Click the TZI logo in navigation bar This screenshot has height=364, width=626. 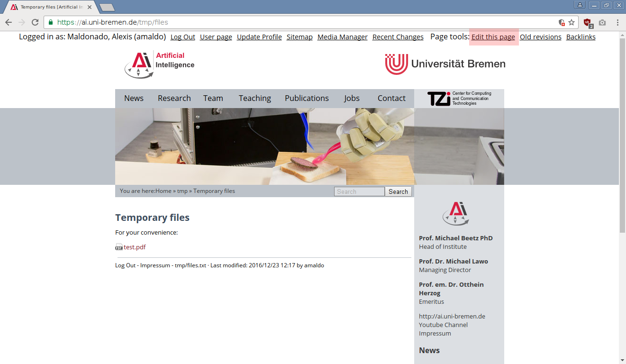[x=459, y=99]
